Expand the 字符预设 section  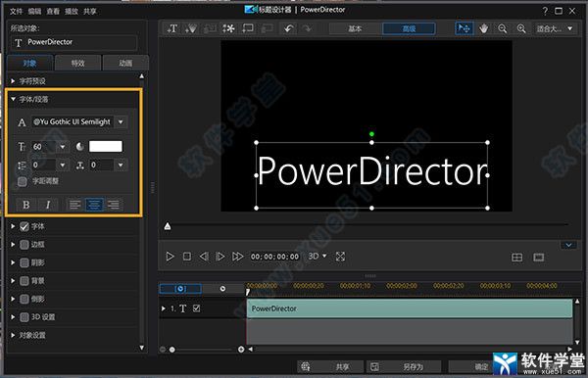[13, 81]
